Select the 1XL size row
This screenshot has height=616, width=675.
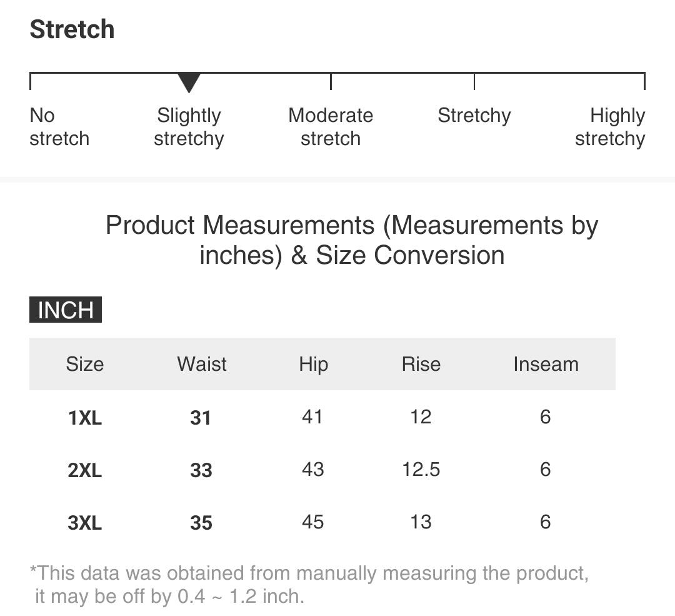pos(85,417)
